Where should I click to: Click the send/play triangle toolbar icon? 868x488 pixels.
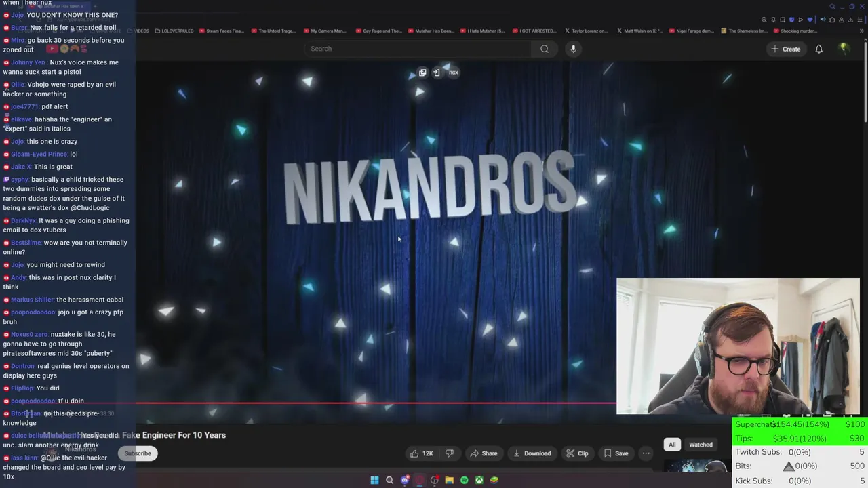coord(801,20)
